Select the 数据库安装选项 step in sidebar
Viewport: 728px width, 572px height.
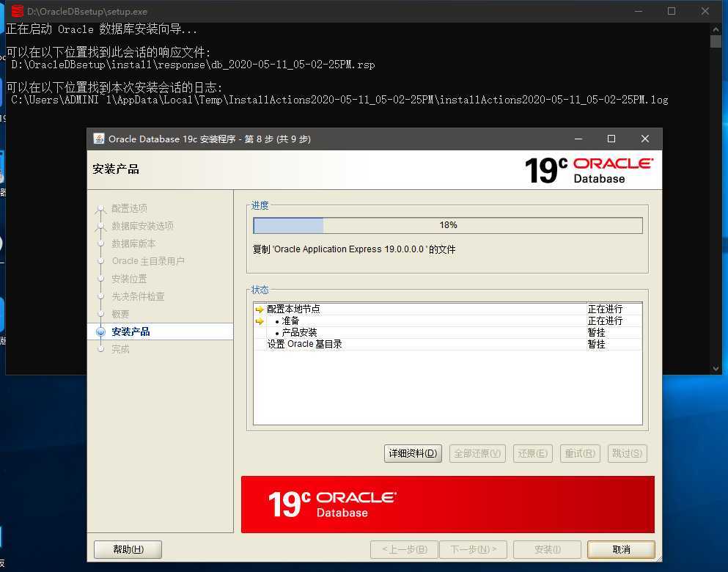[142, 226]
